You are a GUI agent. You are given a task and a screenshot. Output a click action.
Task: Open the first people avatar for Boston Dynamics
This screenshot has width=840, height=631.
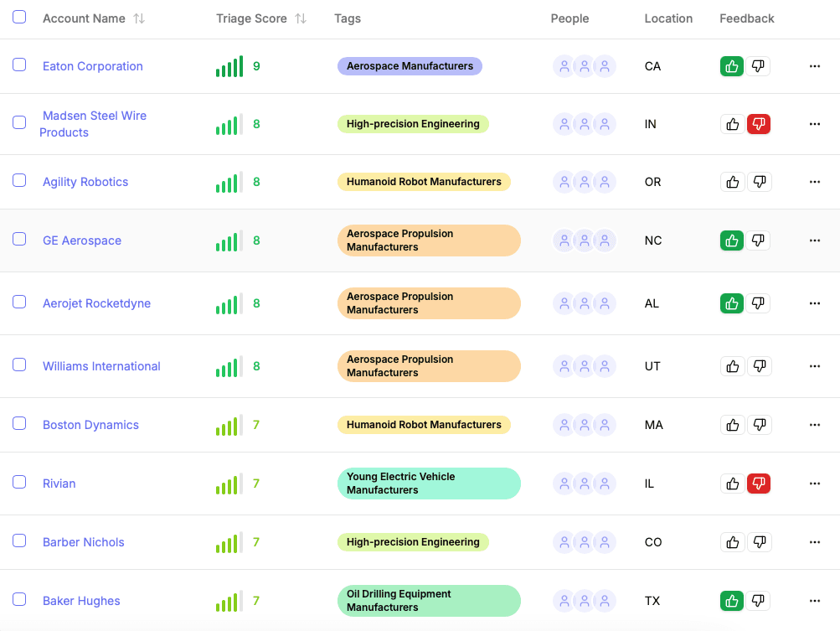[564, 425]
